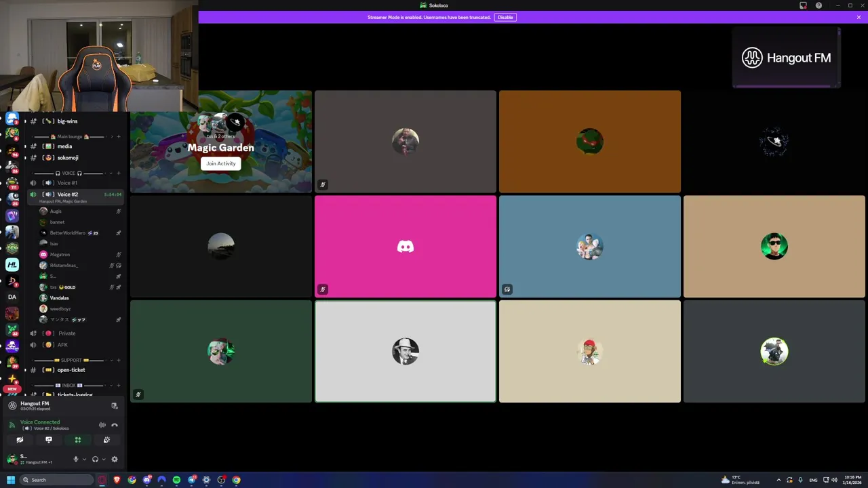This screenshot has height=488, width=868.
Task: Open the DA server icon
Action: coord(12,297)
